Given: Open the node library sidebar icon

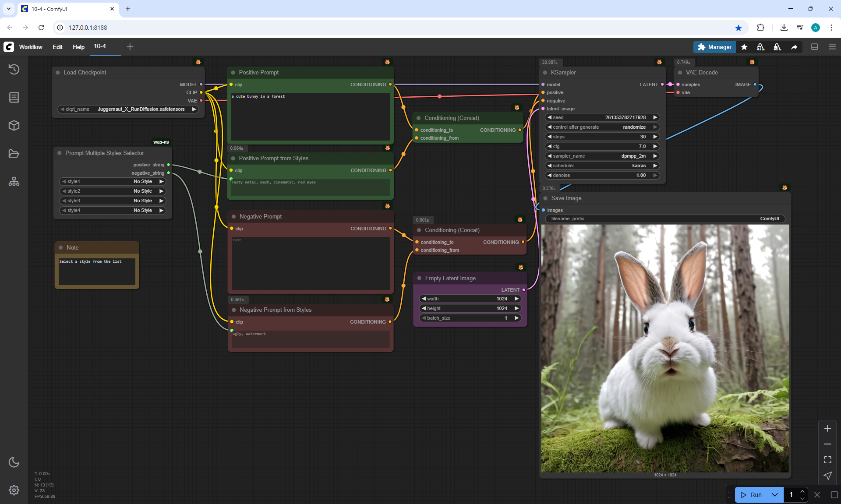Looking at the screenshot, I should (14, 97).
